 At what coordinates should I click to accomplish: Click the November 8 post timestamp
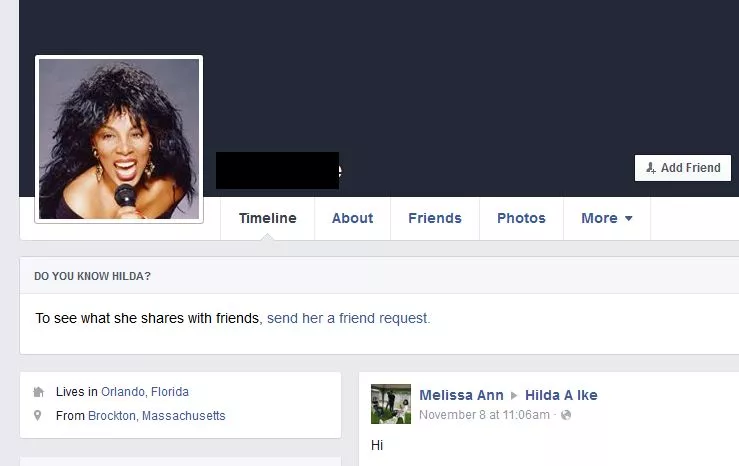pyautogui.click(x=484, y=415)
